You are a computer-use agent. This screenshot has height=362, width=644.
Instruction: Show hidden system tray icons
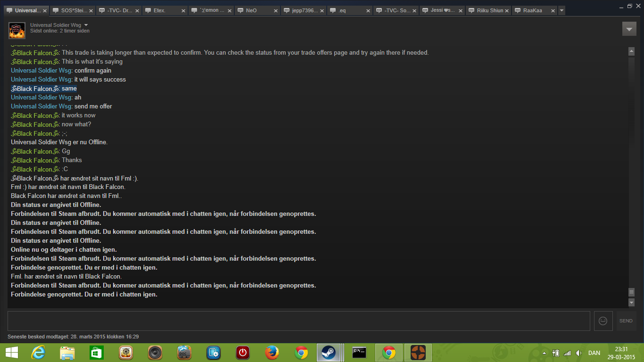(545, 353)
